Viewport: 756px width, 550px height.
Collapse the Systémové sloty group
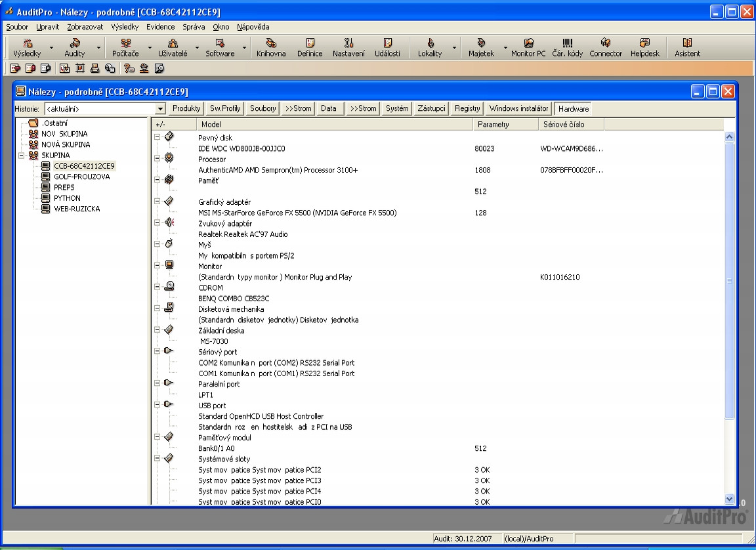pos(157,458)
